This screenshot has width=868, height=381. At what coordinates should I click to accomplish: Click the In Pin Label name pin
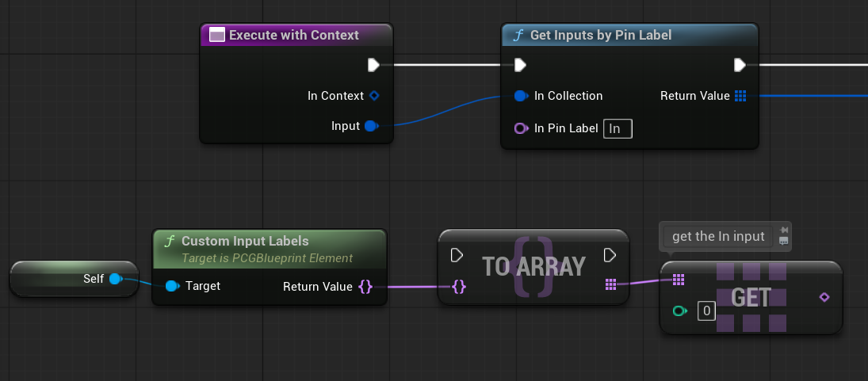(x=521, y=128)
